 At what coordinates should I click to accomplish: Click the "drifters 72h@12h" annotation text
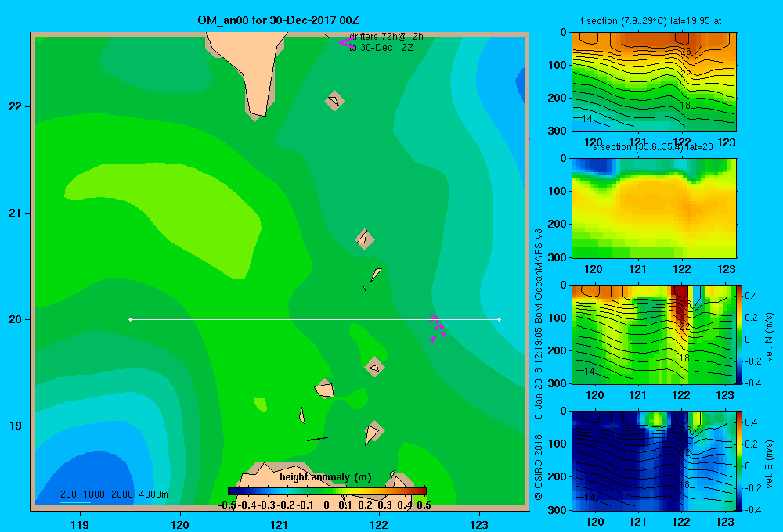click(386, 37)
